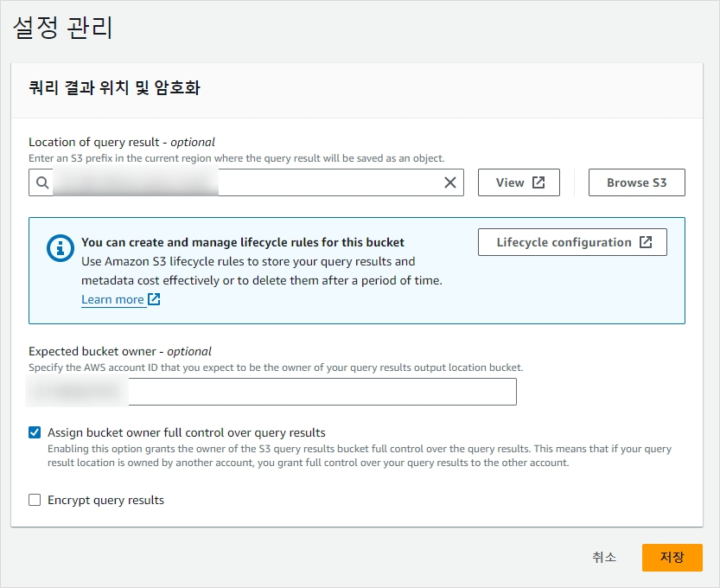Enable the Encrypt query results checkbox
720x588 pixels.
[x=35, y=500]
